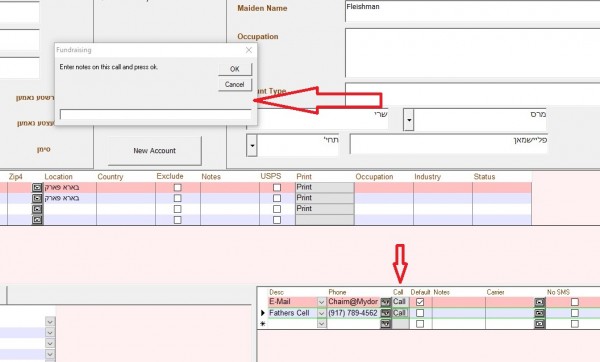Viewport: 600px width, 362px height.
Task: Tick the Exclude checkbox in the first address row
Action: (178, 188)
